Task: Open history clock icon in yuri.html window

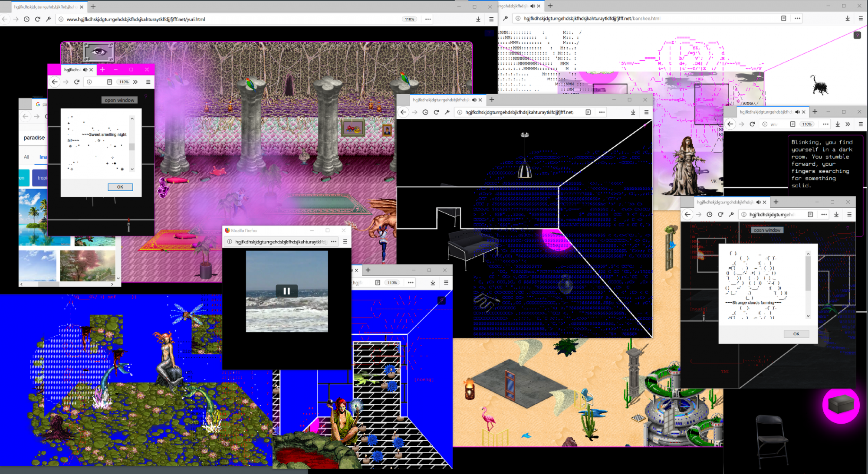Action: pyautogui.click(x=26, y=19)
